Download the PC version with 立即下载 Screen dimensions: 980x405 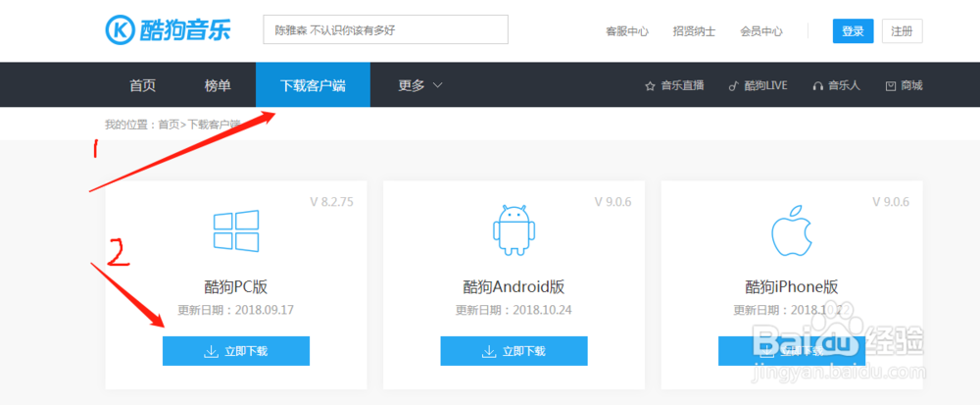236,351
